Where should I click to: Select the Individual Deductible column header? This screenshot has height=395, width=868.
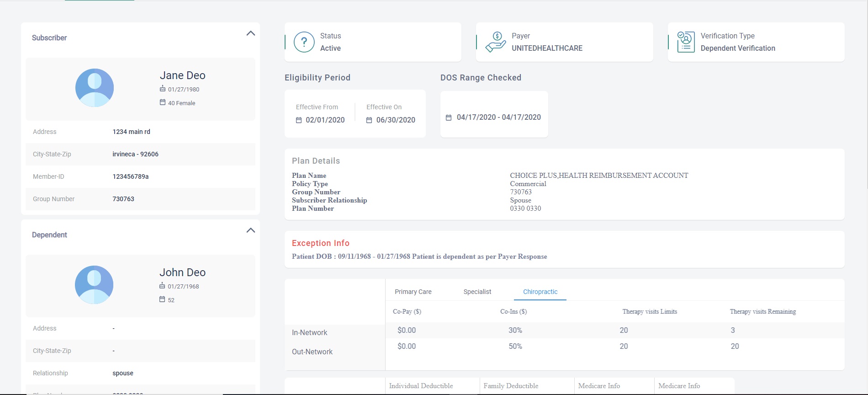click(421, 386)
